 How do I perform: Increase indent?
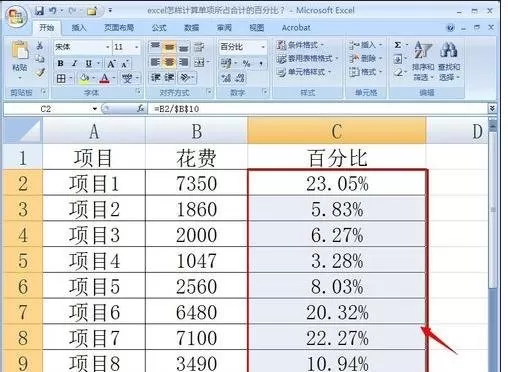(x=169, y=78)
